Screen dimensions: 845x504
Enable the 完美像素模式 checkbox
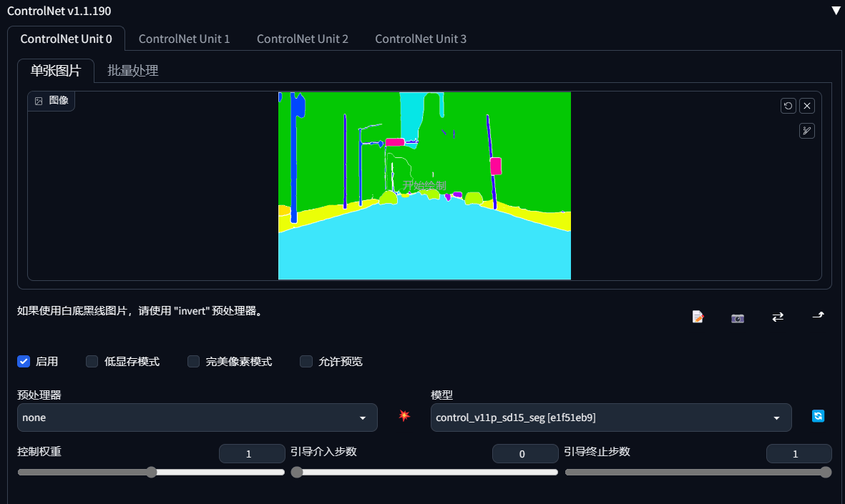click(193, 361)
